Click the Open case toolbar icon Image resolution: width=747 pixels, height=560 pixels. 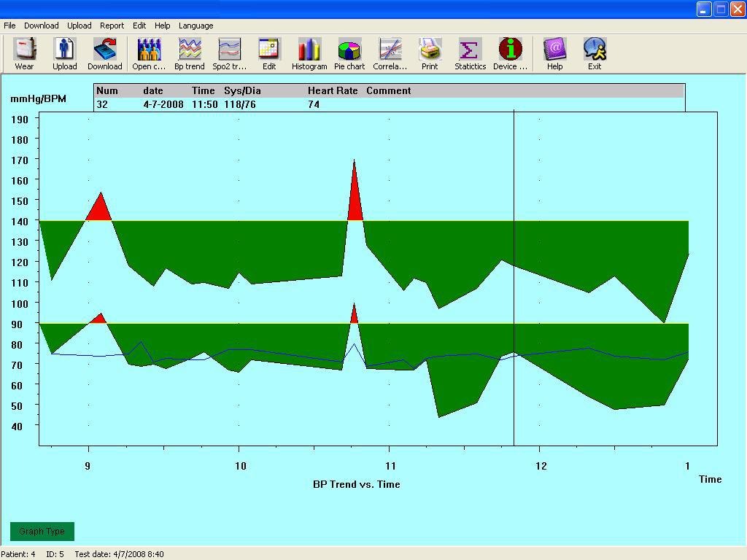[x=149, y=54]
